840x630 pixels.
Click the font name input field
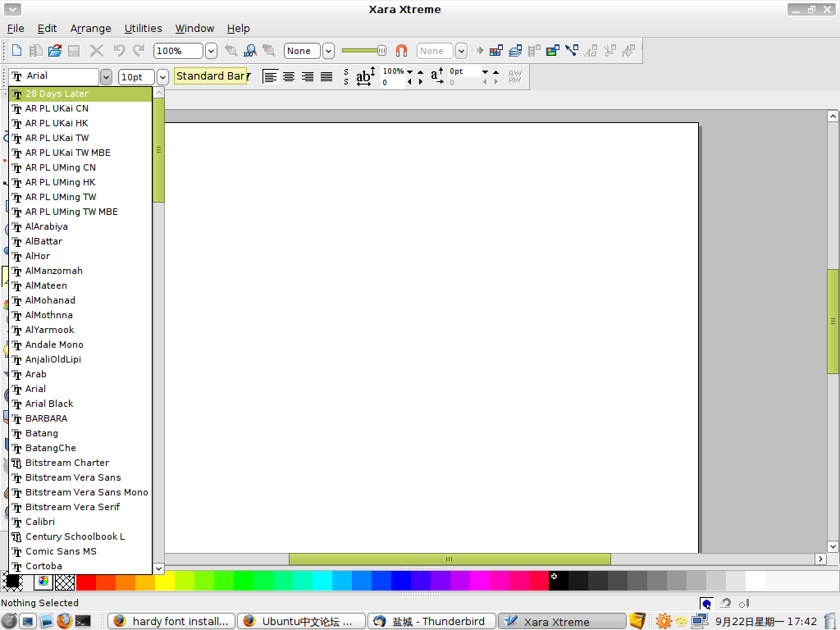pyautogui.click(x=54, y=76)
